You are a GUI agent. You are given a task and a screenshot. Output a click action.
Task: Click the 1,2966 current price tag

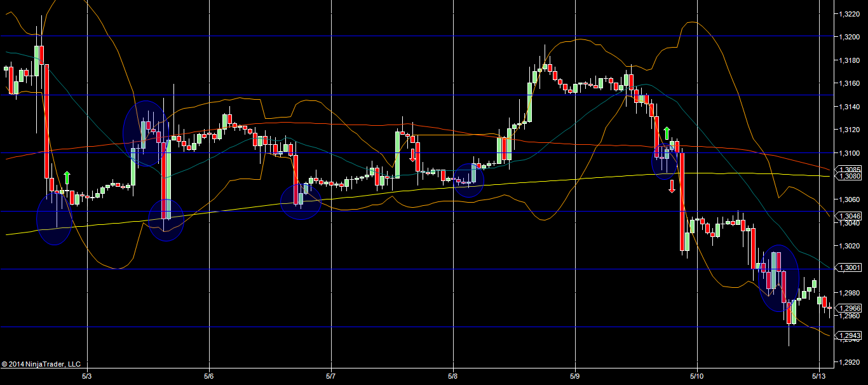click(x=850, y=309)
